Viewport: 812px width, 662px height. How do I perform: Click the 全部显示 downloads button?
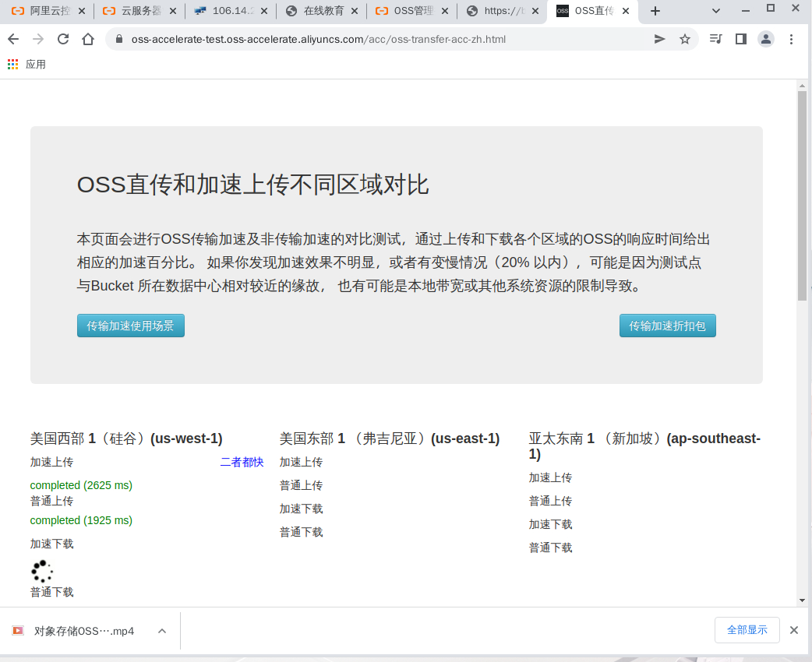tap(747, 630)
